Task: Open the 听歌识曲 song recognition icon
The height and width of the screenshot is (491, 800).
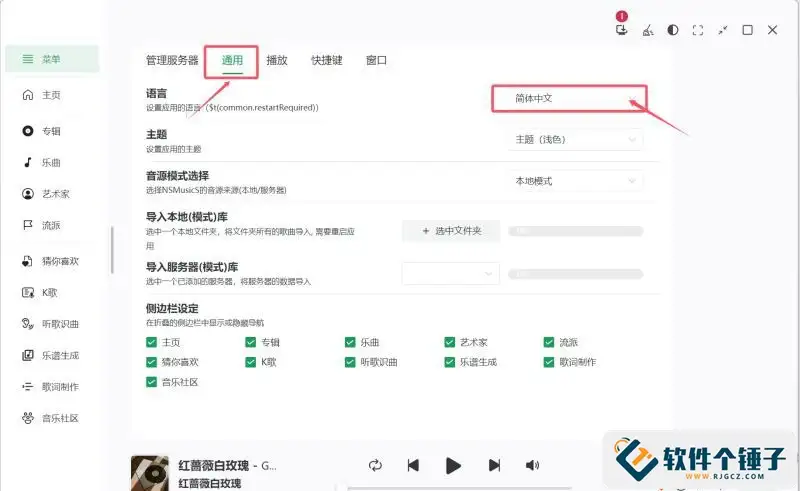Action: (x=28, y=323)
